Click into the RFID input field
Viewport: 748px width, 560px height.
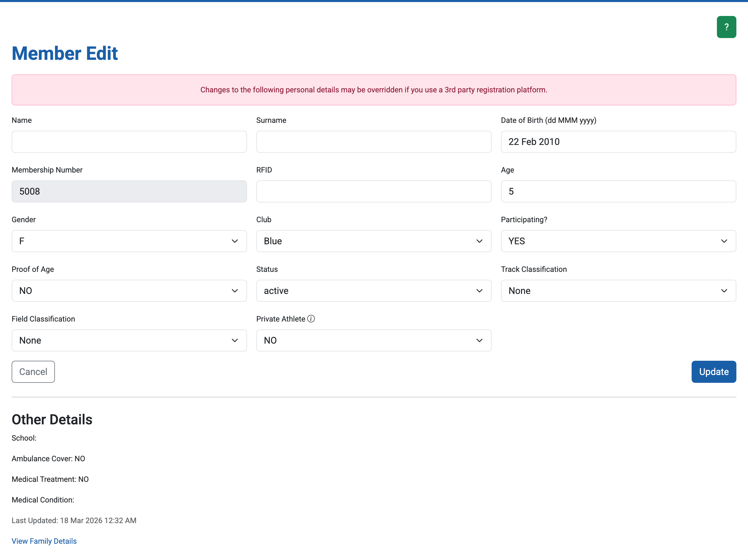tap(374, 191)
